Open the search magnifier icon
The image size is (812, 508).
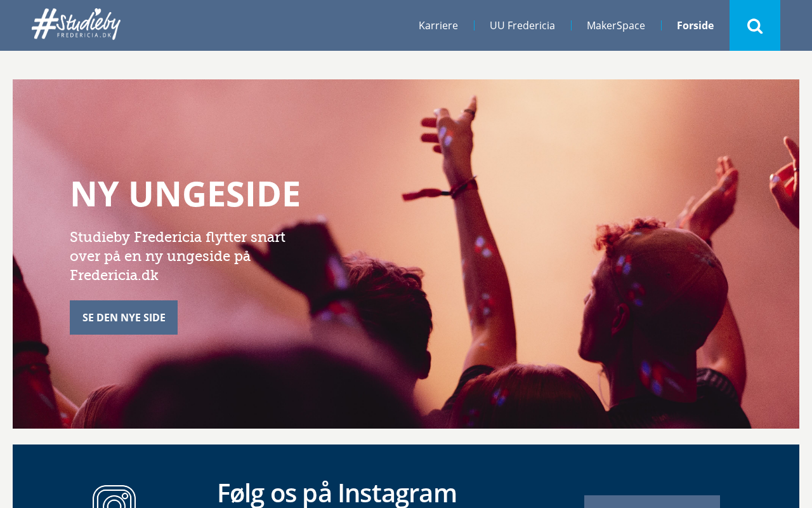(x=755, y=26)
